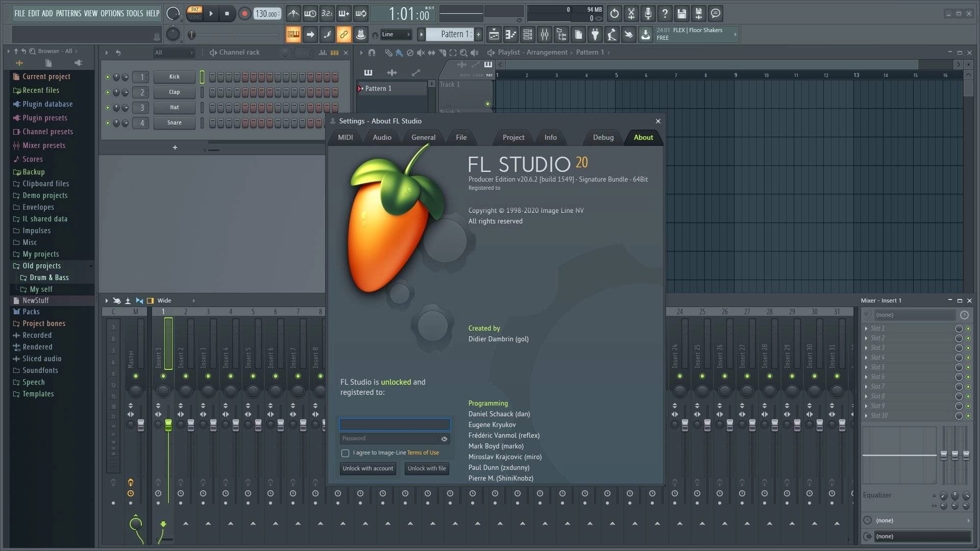Click the render/export audio icon

[698, 14]
